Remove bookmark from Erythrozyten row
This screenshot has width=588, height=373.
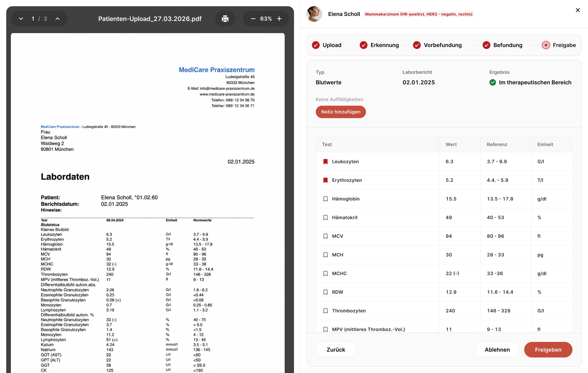[x=325, y=180]
